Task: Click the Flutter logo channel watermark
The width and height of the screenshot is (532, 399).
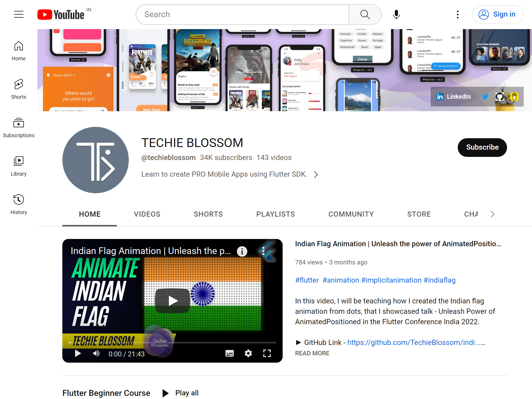Action: coord(267,251)
